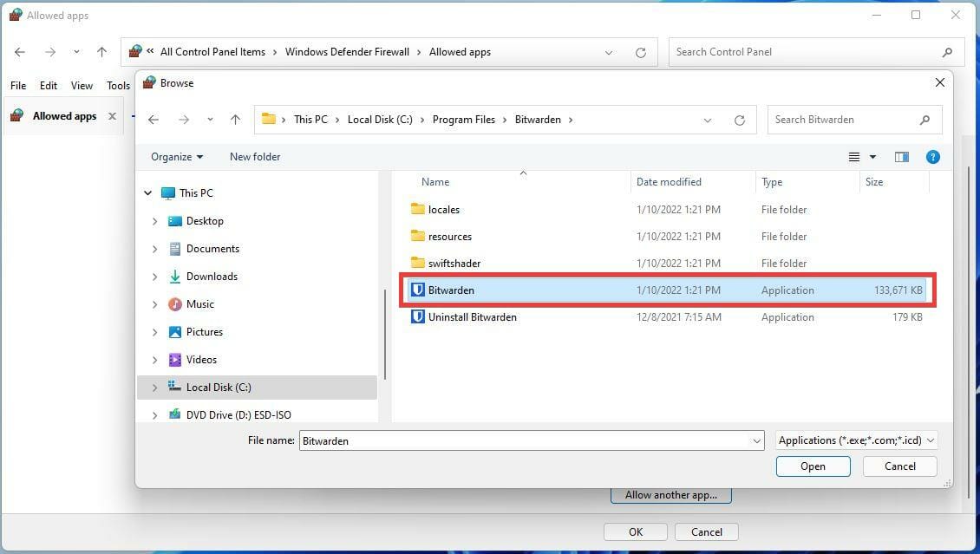Select Downloads in navigation pane

pyautogui.click(x=212, y=276)
